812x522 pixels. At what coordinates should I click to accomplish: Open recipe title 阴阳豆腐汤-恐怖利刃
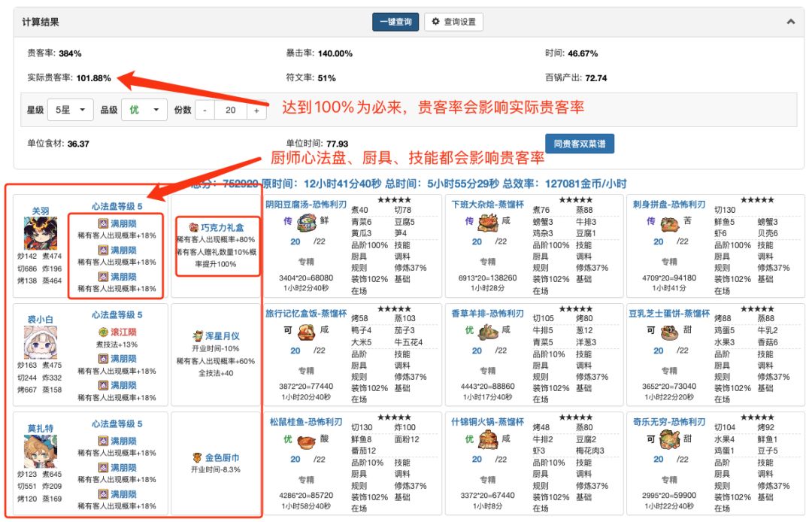306,205
